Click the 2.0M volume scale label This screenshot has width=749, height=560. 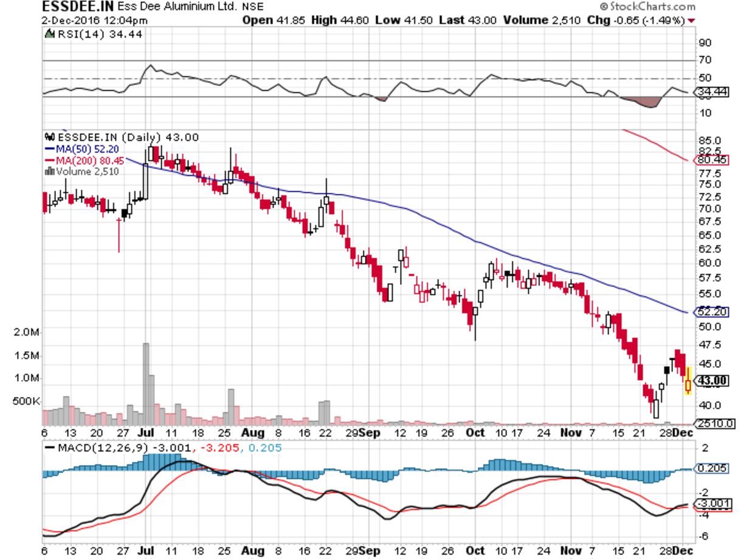(x=27, y=333)
